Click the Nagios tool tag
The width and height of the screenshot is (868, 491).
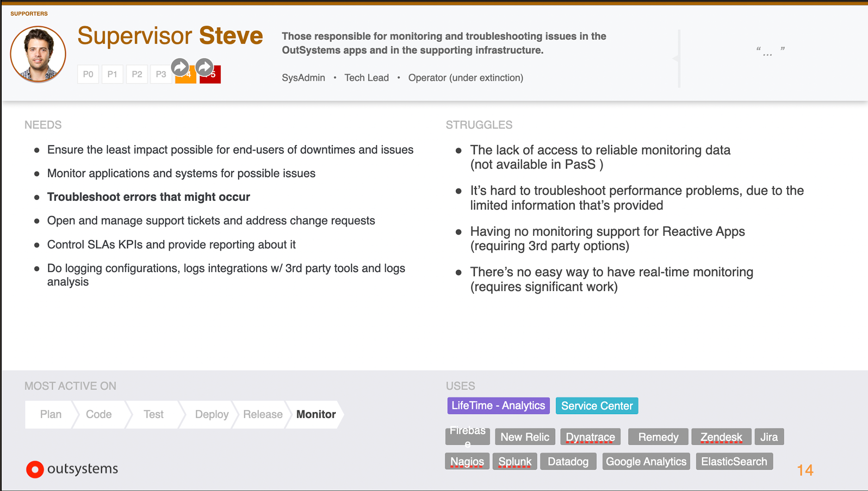pos(467,462)
